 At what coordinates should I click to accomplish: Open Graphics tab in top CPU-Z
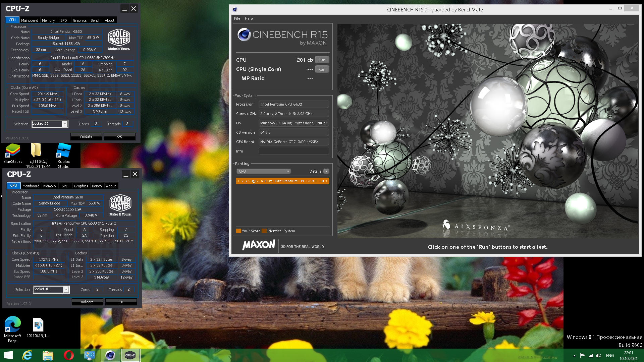(80, 20)
